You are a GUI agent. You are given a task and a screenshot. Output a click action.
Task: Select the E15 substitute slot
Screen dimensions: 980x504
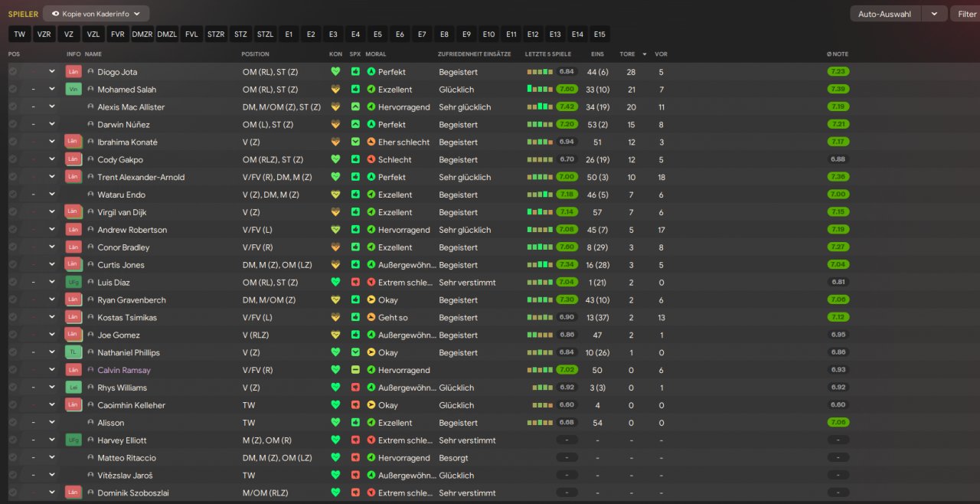point(599,34)
